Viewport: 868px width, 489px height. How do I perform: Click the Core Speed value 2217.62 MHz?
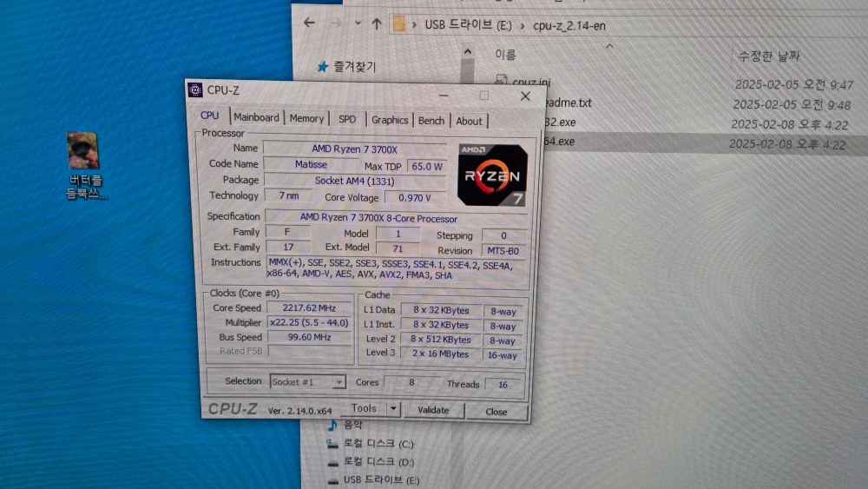tap(309, 308)
